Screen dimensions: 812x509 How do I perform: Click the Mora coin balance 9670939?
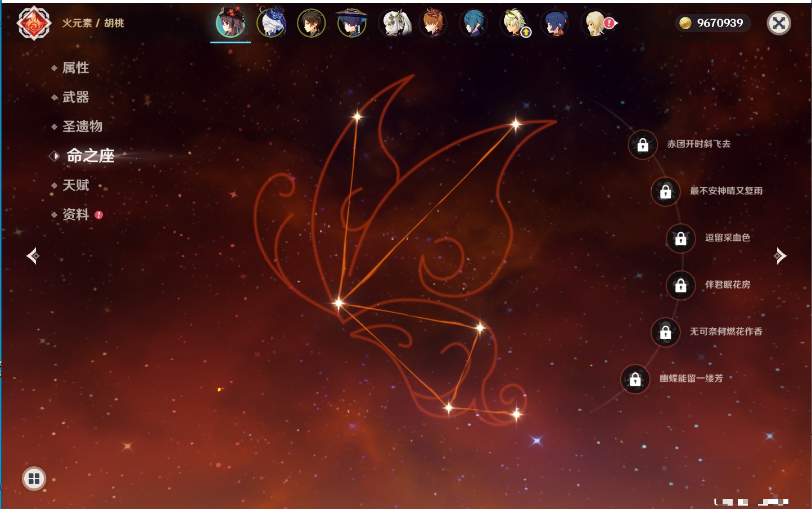(x=712, y=23)
